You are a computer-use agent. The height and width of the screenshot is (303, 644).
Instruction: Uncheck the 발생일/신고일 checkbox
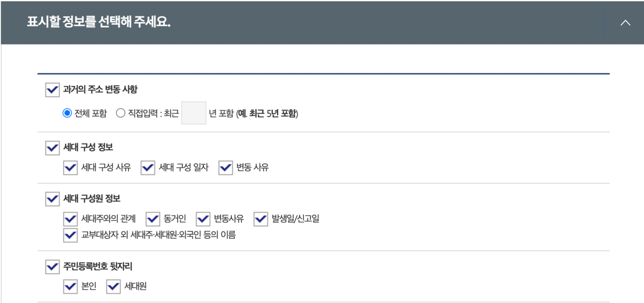click(x=260, y=219)
